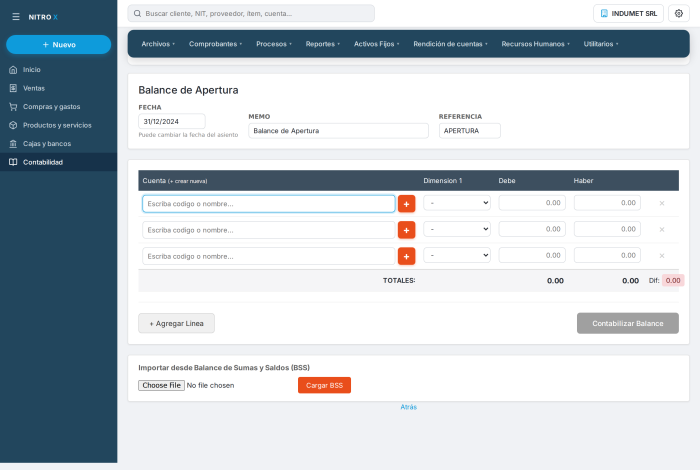Click the Debe field in first row
The image size is (700, 470).
tap(532, 203)
